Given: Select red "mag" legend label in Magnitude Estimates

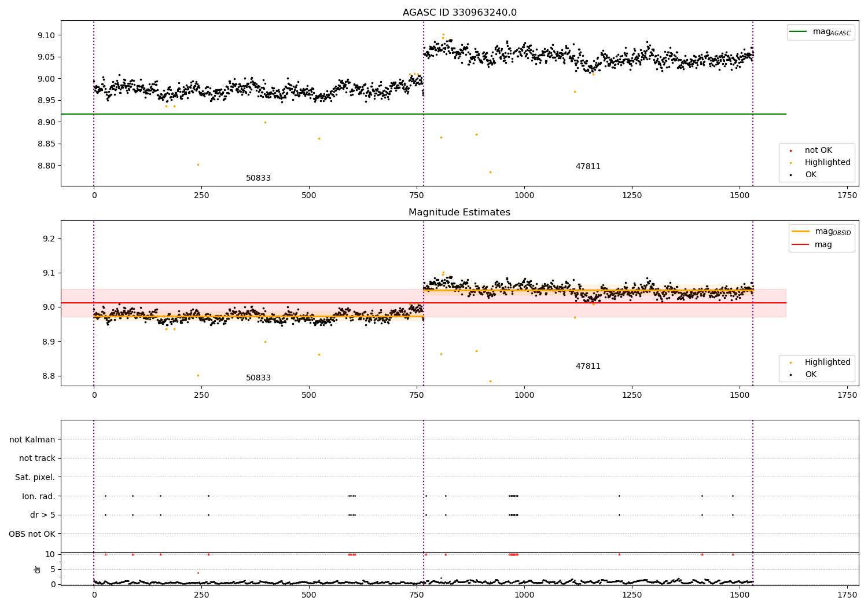Looking at the screenshot, I should click(x=823, y=245).
